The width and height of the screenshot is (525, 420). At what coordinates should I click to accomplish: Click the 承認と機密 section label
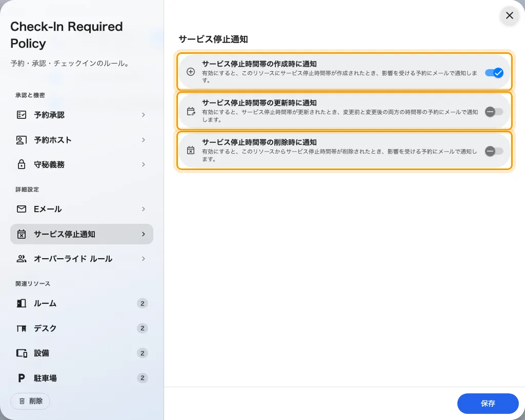[30, 95]
